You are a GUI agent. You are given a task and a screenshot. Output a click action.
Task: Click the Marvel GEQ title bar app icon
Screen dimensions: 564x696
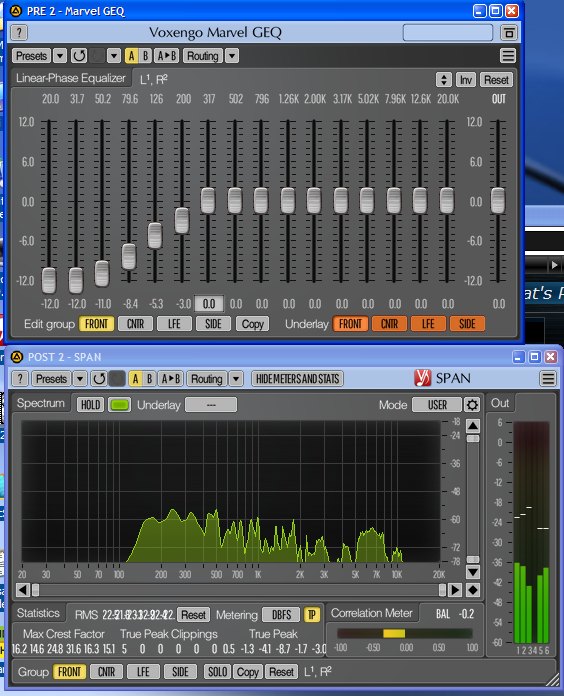pyautogui.click(x=16, y=11)
